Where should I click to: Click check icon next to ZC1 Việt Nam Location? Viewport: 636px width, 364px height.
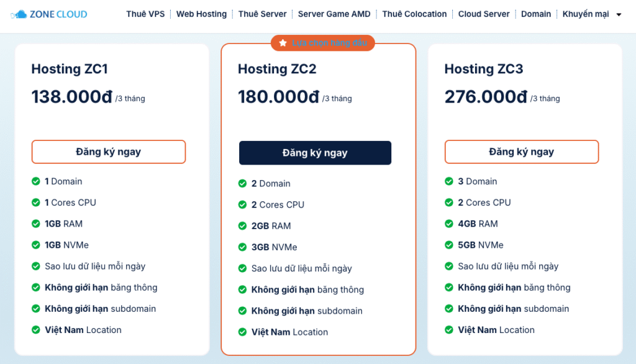[36, 330]
